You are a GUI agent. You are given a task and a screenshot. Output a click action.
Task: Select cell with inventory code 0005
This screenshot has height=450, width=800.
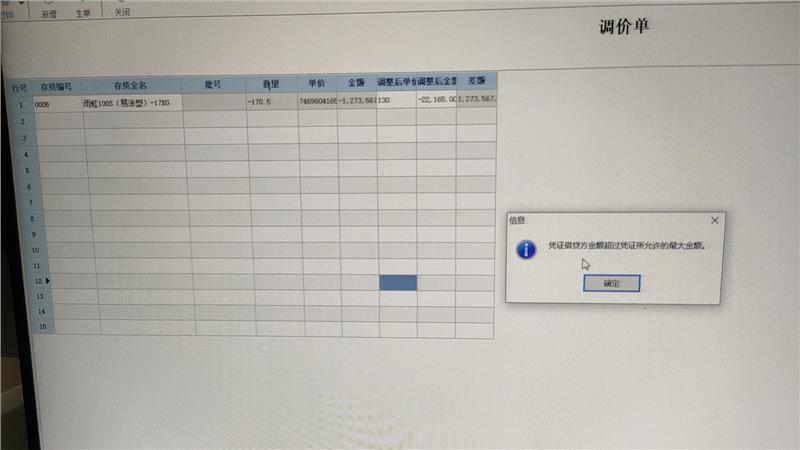coord(58,104)
